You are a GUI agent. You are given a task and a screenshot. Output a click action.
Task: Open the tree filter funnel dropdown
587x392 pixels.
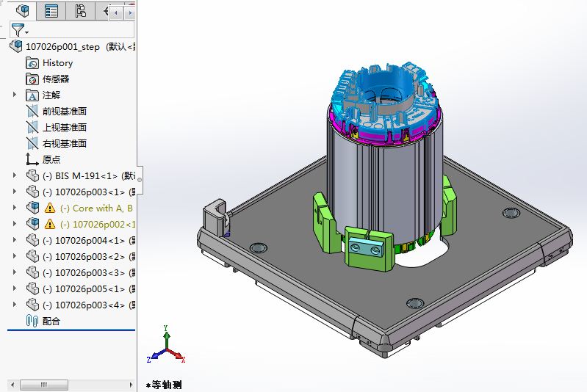20,30
